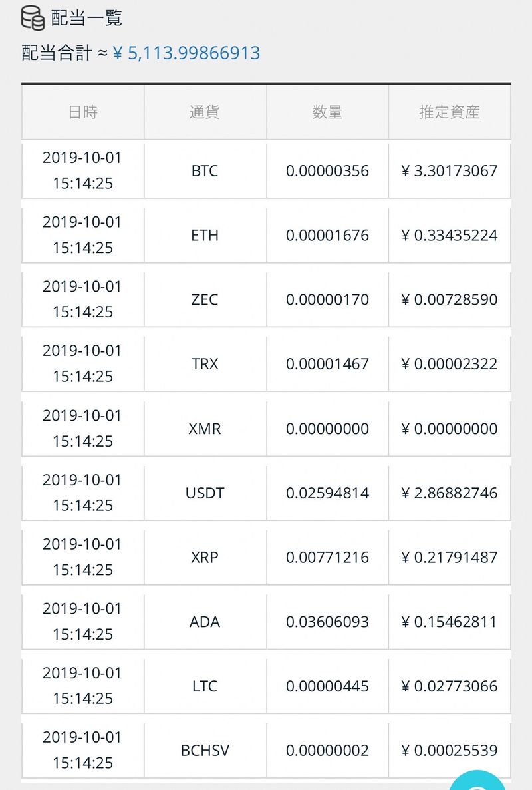
Task: Click the XMR currency cell
Action: (x=205, y=429)
